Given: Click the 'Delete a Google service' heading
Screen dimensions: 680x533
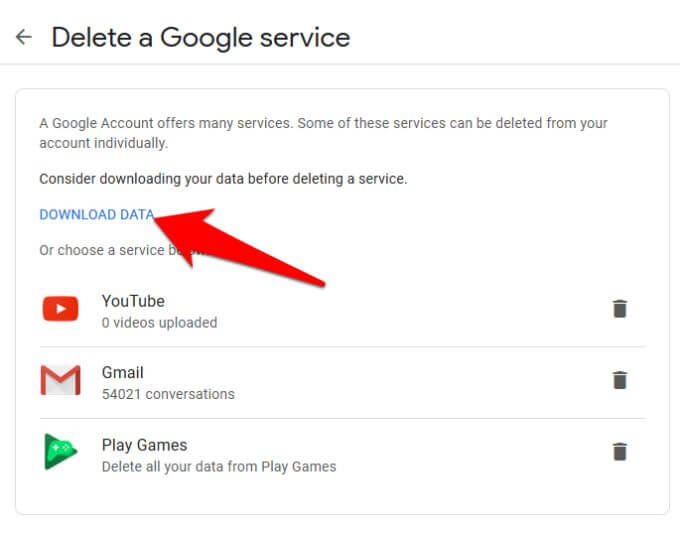Looking at the screenshot, I should click(201, 38).
